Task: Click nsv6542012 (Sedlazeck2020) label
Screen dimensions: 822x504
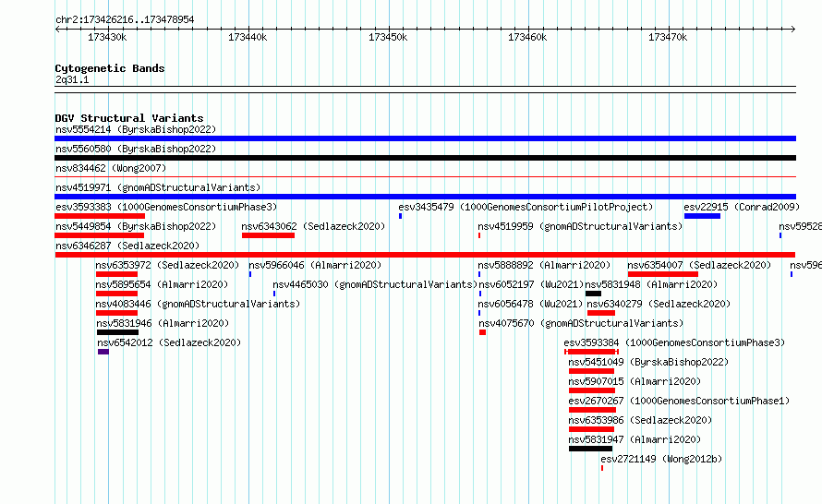Action: pyautogui.click(x=169, y=342)
